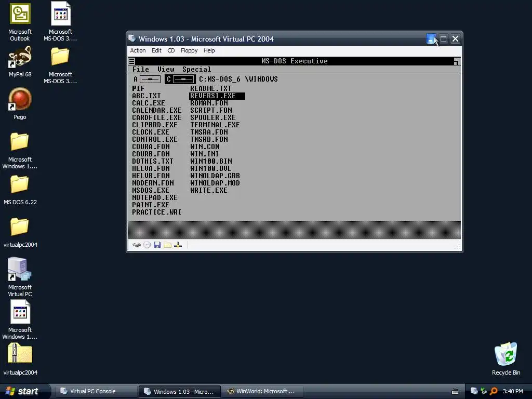Select Microsoft Virtual PC desktop shortcut
This screenshot has height=399, width=532.
coord(20,277)
